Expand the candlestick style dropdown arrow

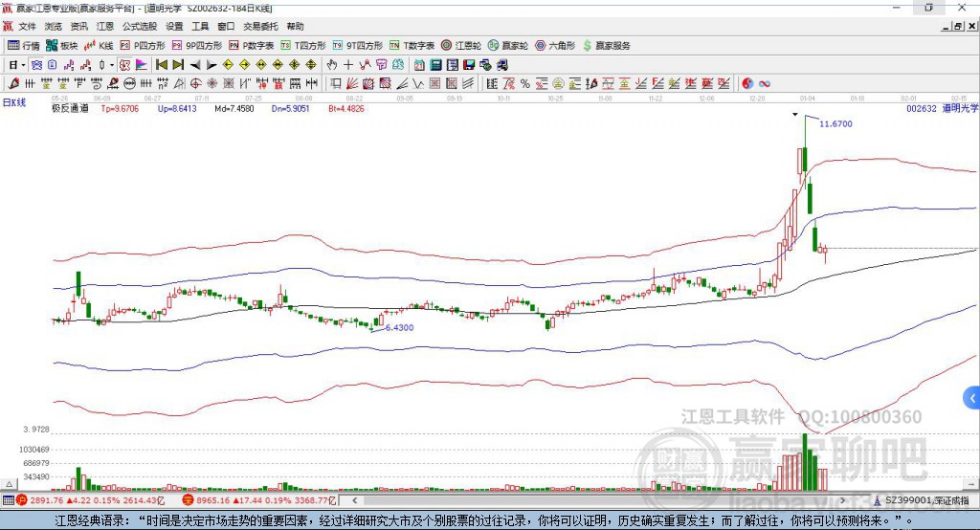coord(112,65)
